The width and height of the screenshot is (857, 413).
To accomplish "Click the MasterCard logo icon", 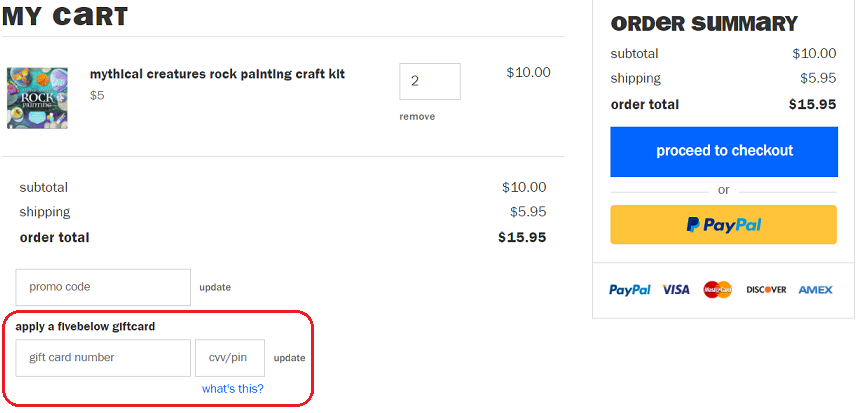I will [x=717, y=290].
